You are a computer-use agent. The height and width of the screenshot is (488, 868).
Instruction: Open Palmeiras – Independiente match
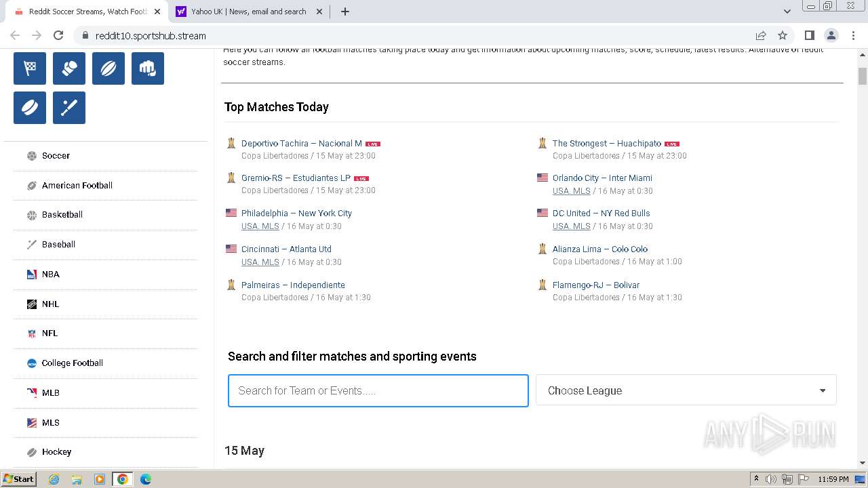(293, 285)
